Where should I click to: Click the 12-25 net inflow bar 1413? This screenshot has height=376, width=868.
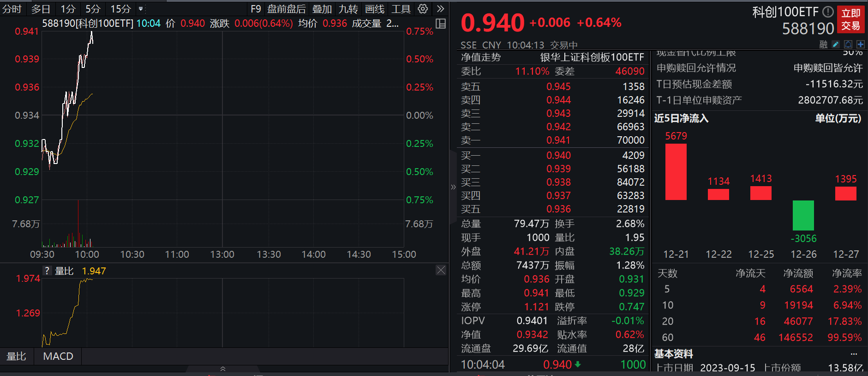pyautogui.click(x=761, y=193)
